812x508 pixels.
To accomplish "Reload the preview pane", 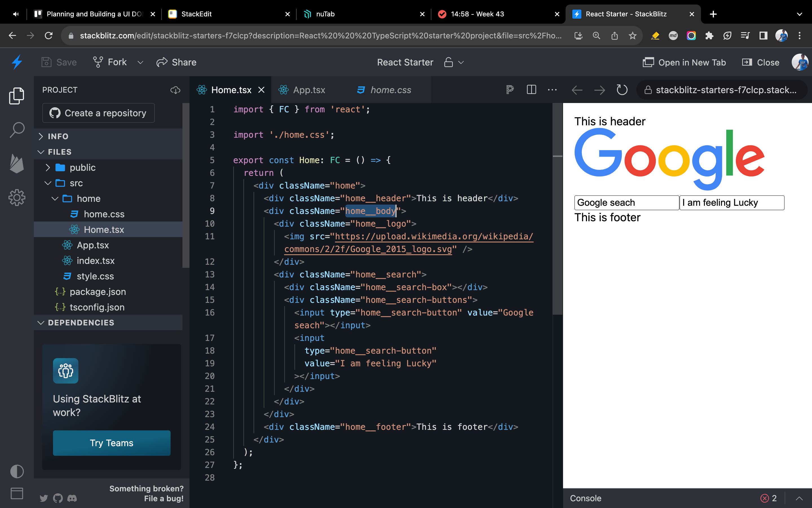I will 622,90.
